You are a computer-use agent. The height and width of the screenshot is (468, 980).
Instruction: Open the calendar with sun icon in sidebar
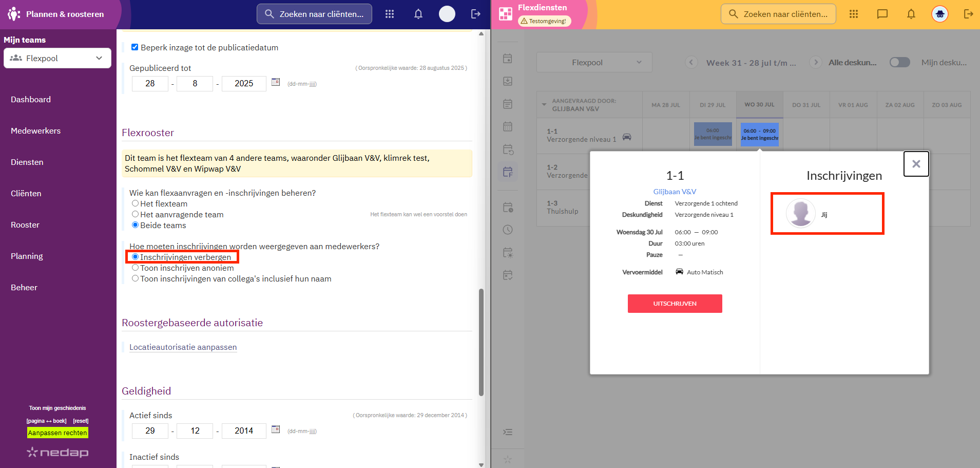click(508, 253)
